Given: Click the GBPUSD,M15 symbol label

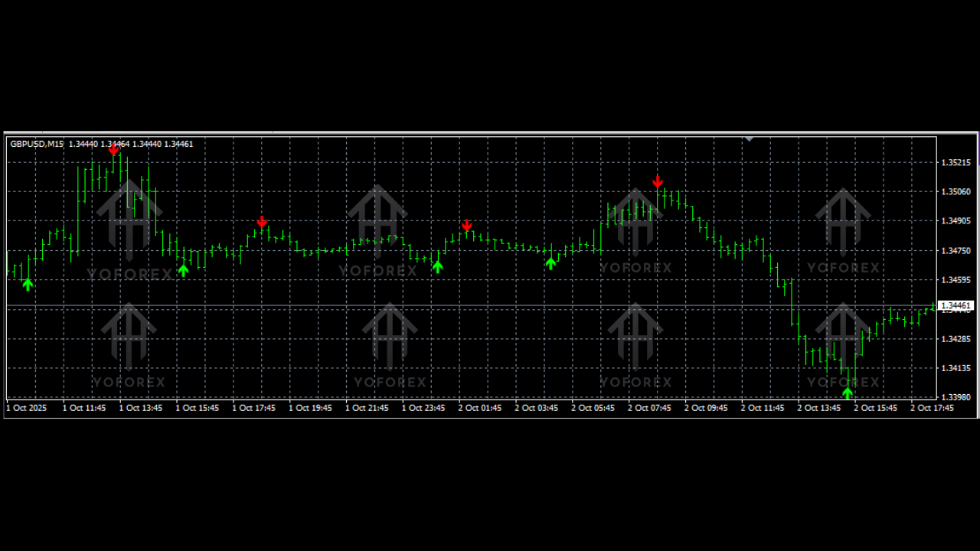Looking at the screenshot, I should tap(37, 144).
